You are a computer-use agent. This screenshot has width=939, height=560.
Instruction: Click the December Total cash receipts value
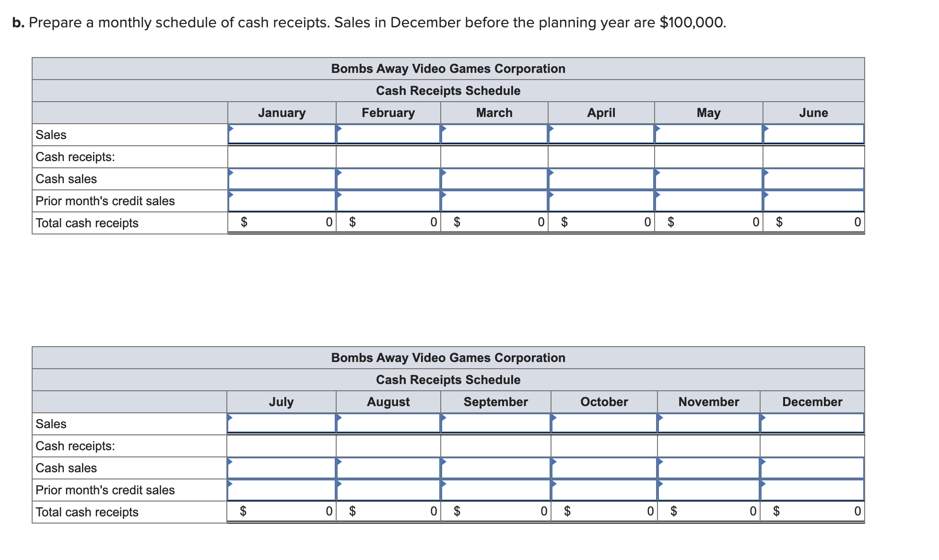[x=812, y=512]
